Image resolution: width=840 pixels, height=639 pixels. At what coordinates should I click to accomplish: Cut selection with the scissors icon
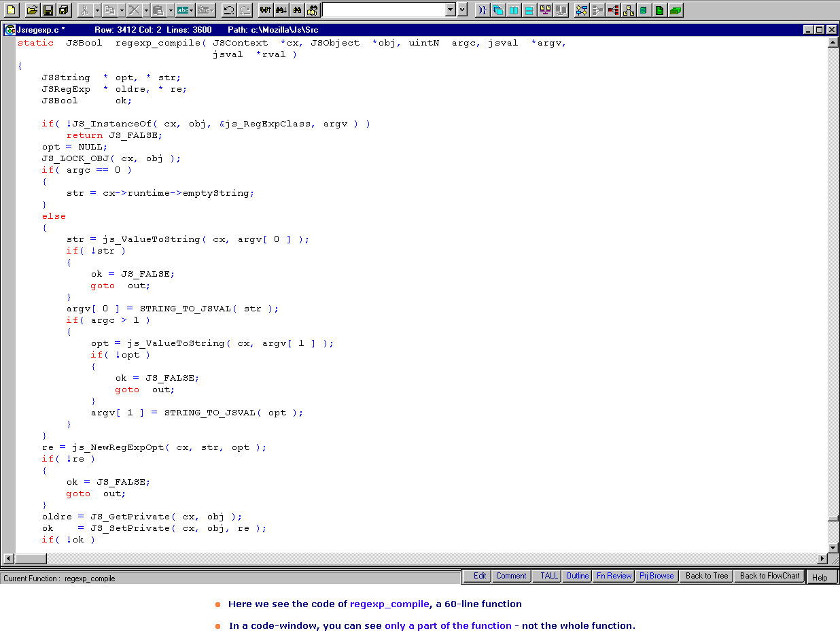85,10
